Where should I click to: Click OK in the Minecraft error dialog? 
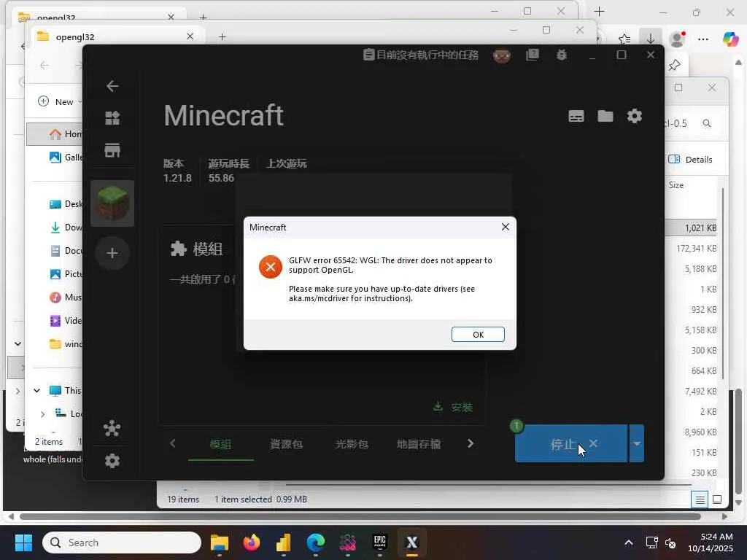(x=478, y=334)
